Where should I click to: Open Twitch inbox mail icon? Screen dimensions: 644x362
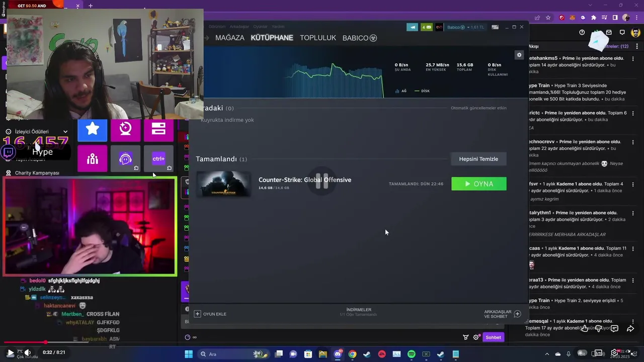[609, 32]
